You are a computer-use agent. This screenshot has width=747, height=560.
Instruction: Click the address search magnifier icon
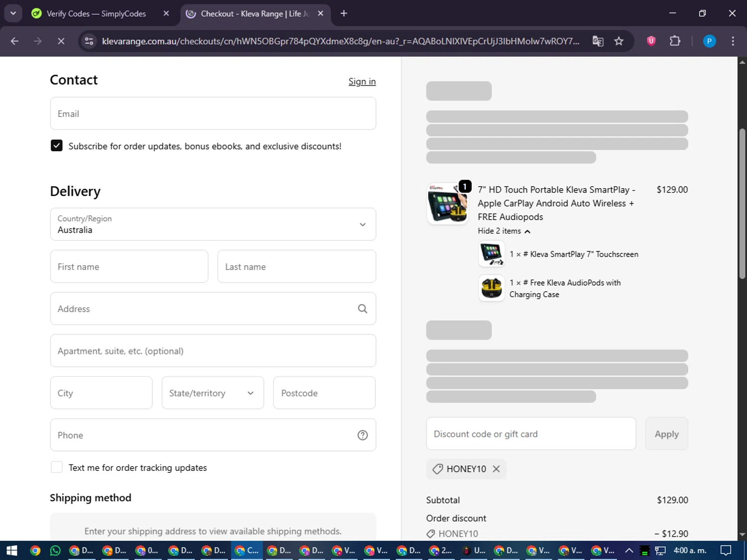362,309
